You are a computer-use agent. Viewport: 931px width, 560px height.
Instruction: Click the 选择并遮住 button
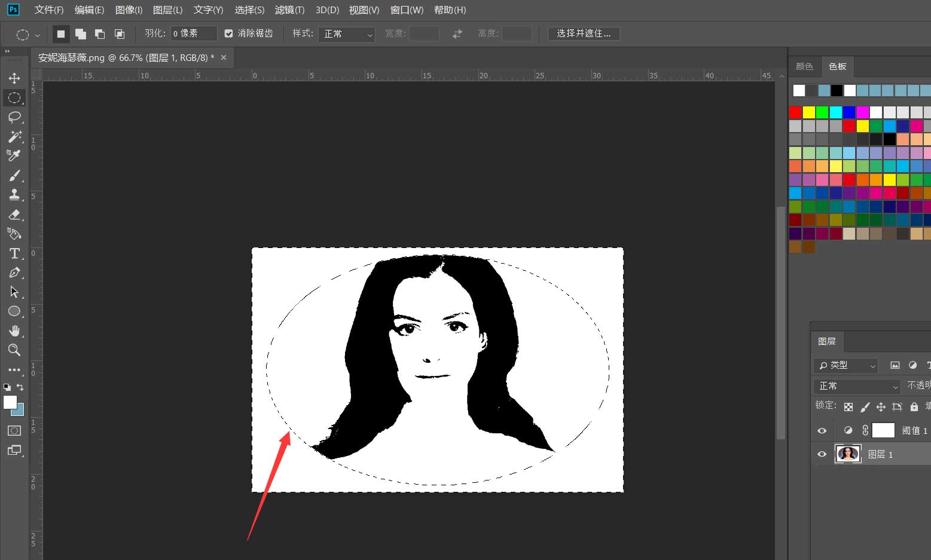pyautogui.click(x=584, y=33)
